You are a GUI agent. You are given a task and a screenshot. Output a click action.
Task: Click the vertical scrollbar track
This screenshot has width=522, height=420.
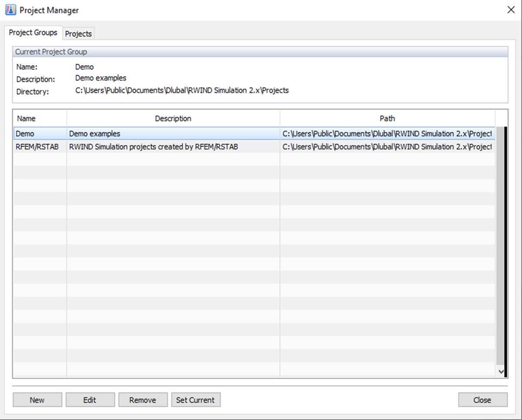(x=502, y=261)
